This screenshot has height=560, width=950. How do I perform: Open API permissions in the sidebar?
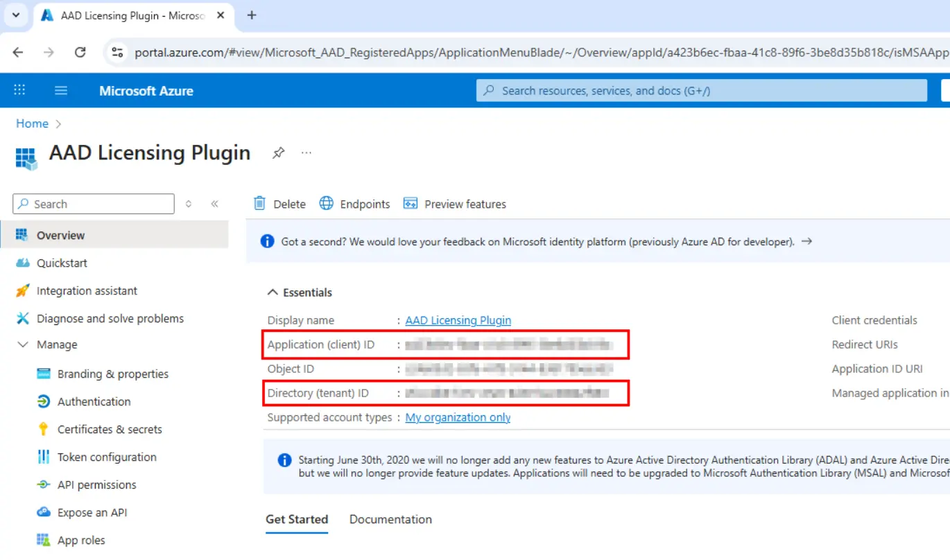[96, 485]
